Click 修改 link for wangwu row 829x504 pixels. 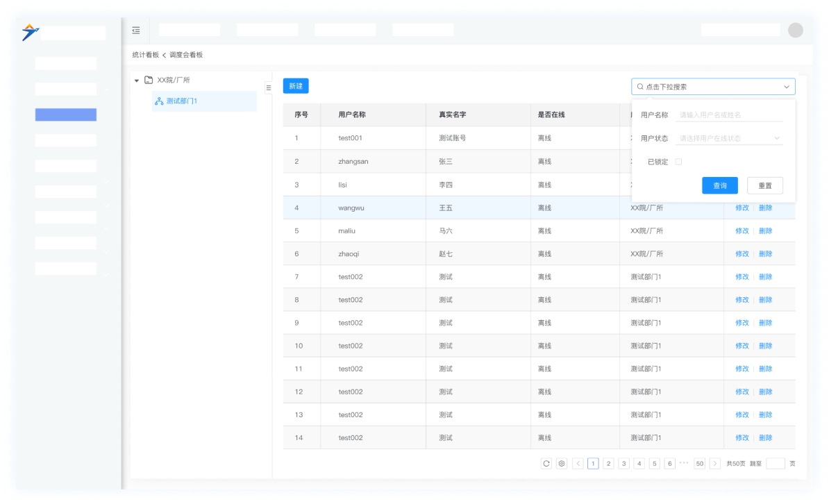coord(742,208)
